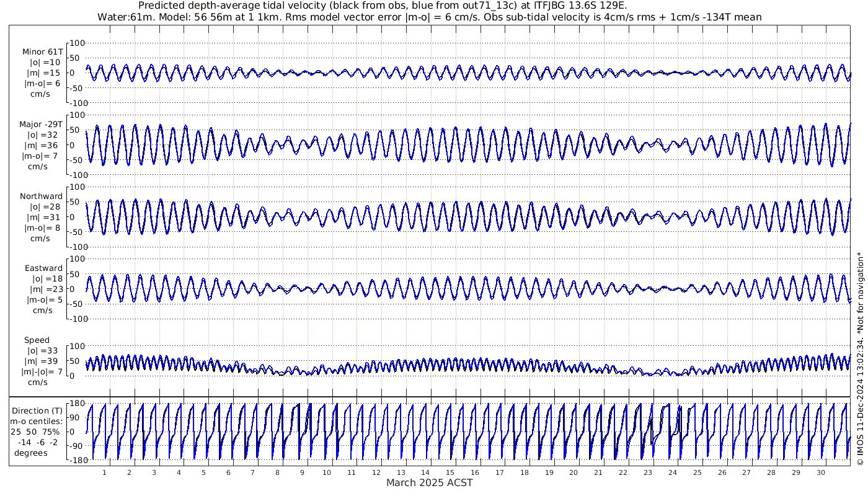Click the "Predicted depth-average tidal velocity" title line

coord(383,6)
